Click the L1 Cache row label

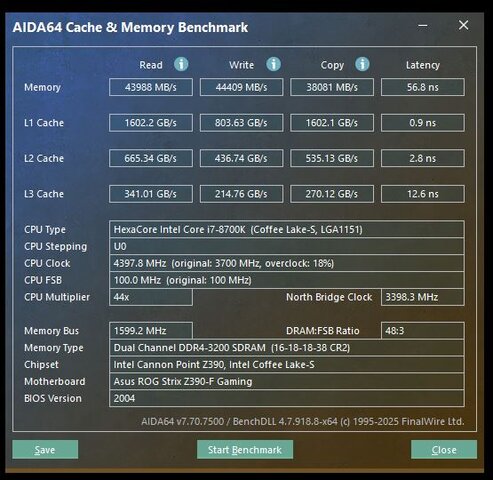coord(44,123)
